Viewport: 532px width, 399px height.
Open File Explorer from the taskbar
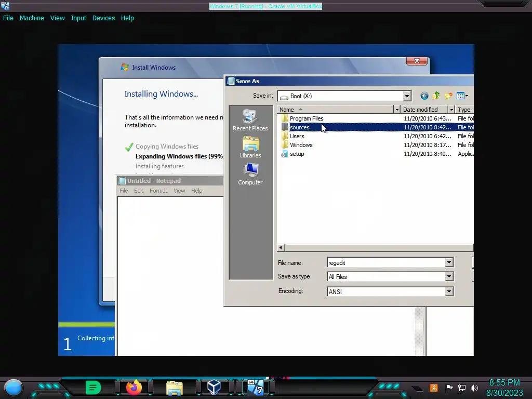coord(175,388)
